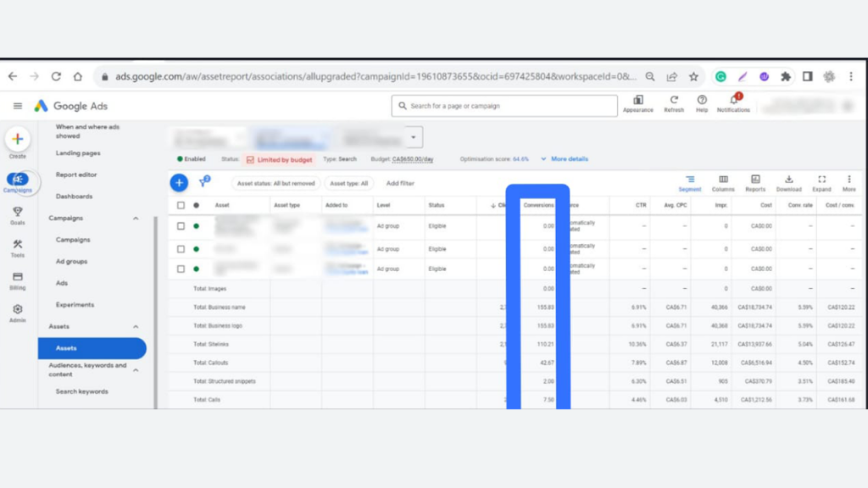
Task: Sort by Cost column header
Action: pyautogui.click(x=766, y=205)
